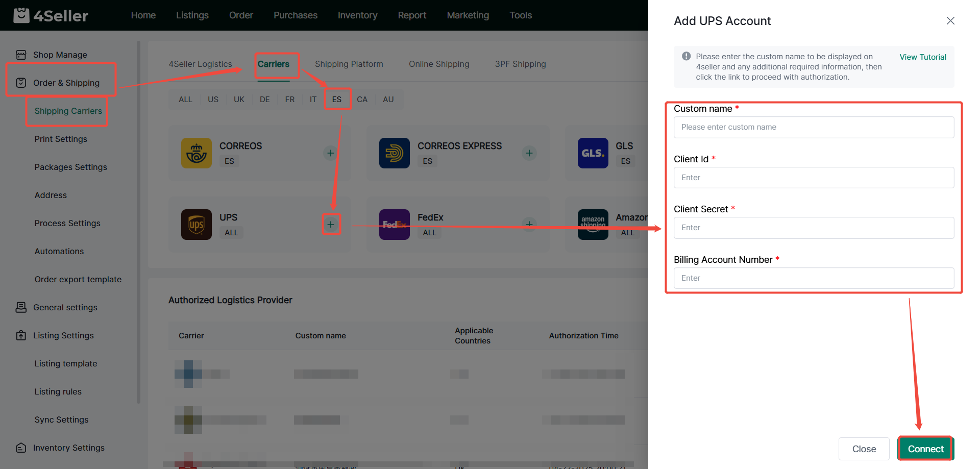
Task: Filter carriers by CA
Action: click(x=362, y=100)
